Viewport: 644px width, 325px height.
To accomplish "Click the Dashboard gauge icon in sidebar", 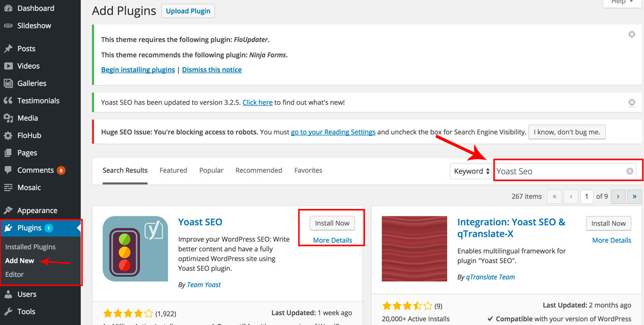I will [x=8, y=9].
